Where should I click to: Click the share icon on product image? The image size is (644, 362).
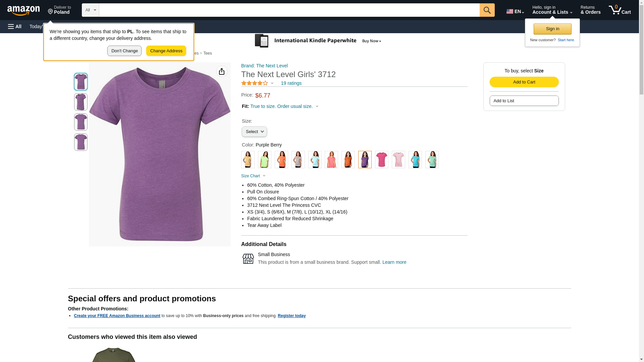[222, 71]
